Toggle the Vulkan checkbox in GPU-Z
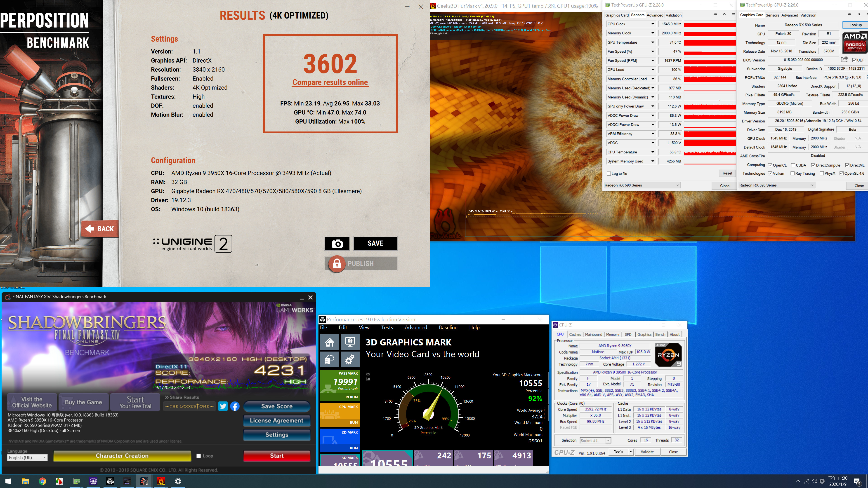The image size is (868, 488). pyautogui.click(x=770, y=174)
